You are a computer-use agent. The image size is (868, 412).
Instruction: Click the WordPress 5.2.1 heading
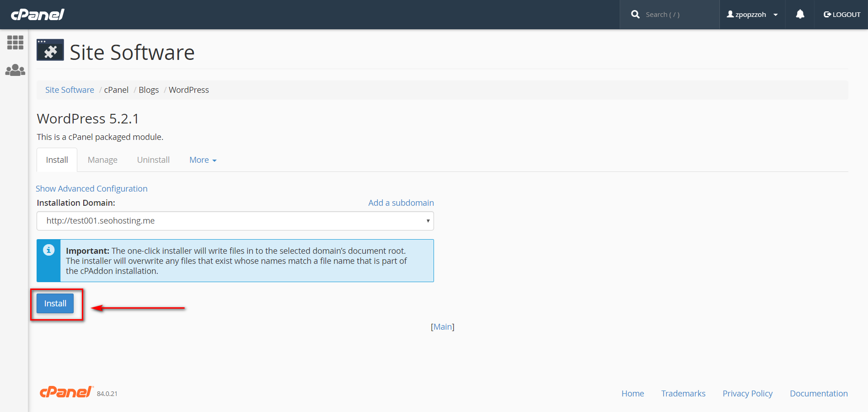(x=88, y=119)
